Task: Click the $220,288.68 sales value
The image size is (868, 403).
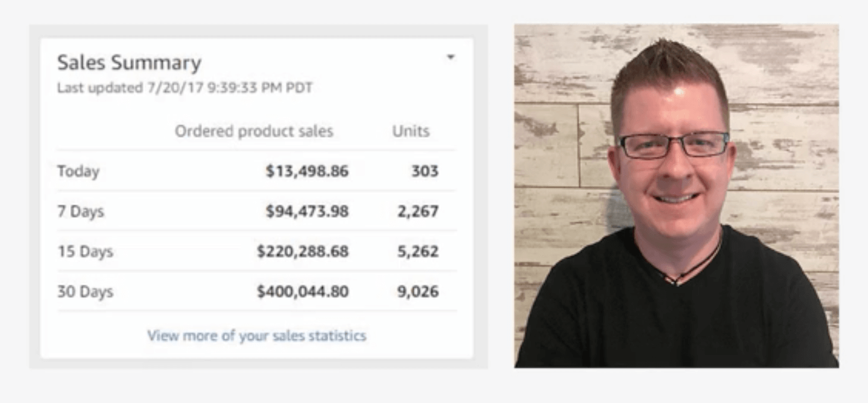Action: tap(303, 251)
